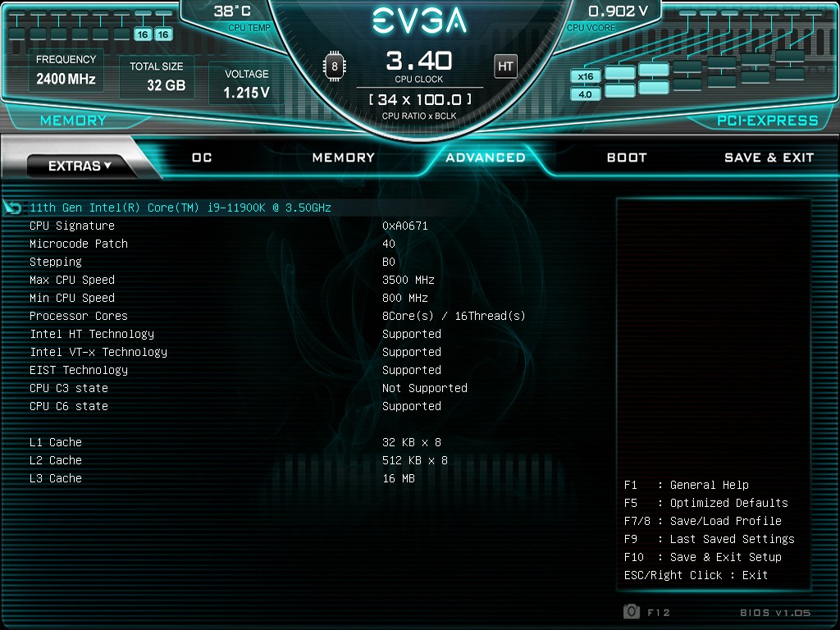Viewport: 840px width, 630px height.
Task: Click the 8-core CPU chip icon
Action: 335,66
